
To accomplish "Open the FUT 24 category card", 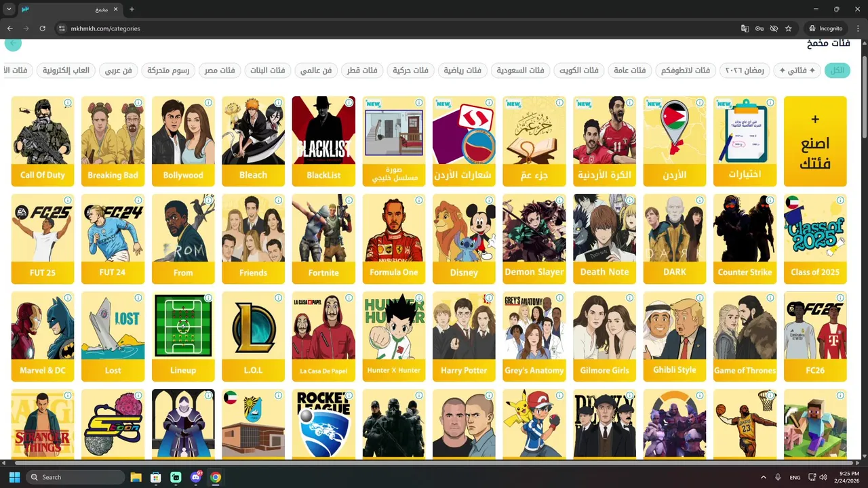I will click(113, 239).
